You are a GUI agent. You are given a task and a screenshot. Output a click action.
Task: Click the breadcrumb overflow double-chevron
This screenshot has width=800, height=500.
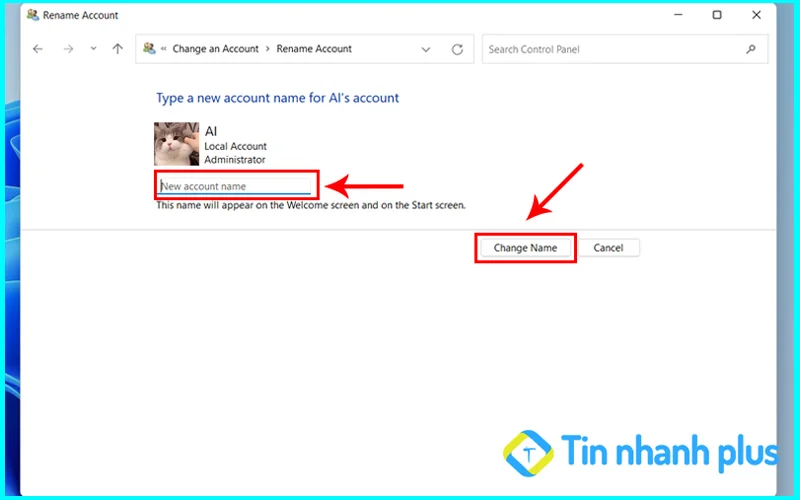tap(164, 49)
